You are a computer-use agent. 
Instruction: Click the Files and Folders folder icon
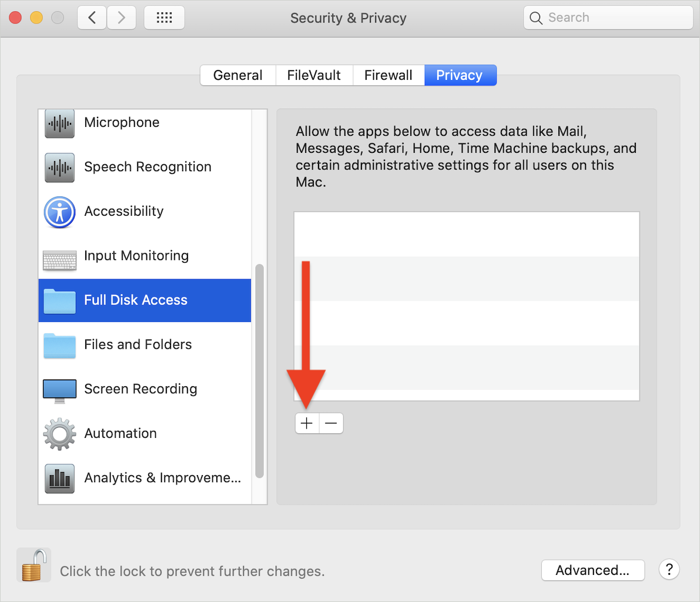tap(59, 346)
